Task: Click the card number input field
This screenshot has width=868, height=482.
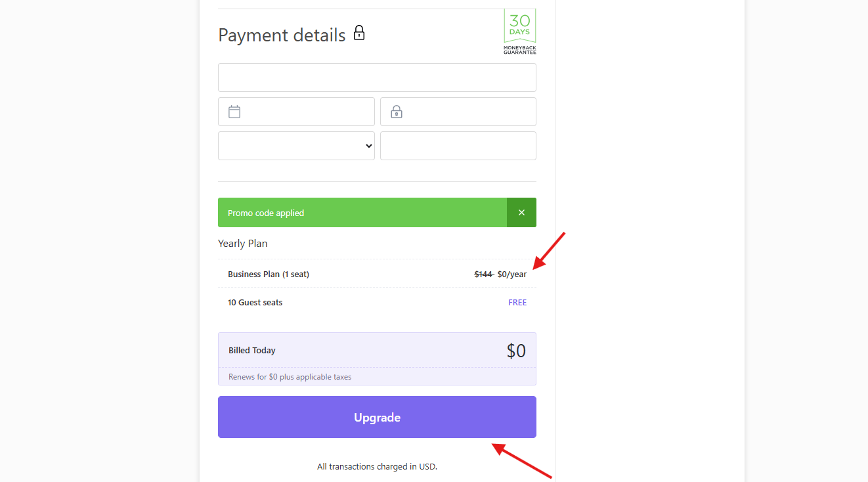Action: 377,77
